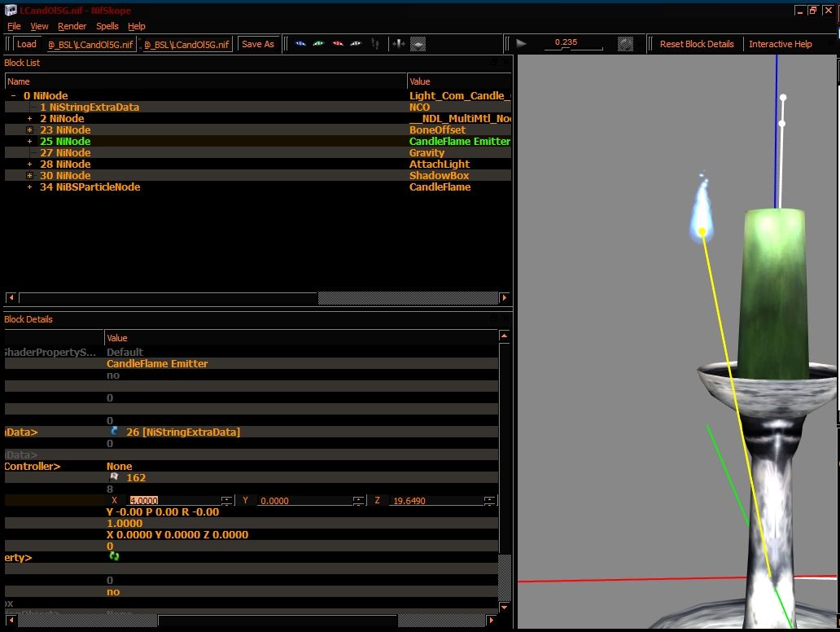Expand the 23 NiNode entry
This screenshot has height=632, width=840.
tap(29, 129)
